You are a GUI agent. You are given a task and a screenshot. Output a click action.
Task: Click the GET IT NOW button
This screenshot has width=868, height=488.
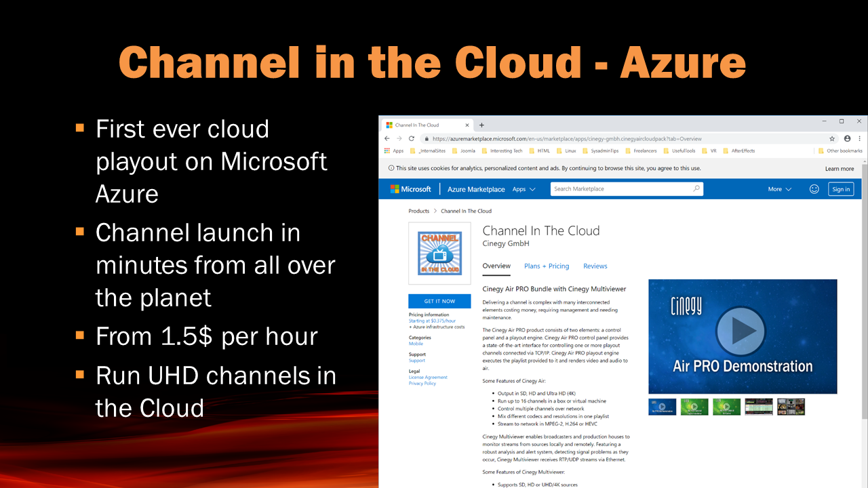(x=439, y=301)
